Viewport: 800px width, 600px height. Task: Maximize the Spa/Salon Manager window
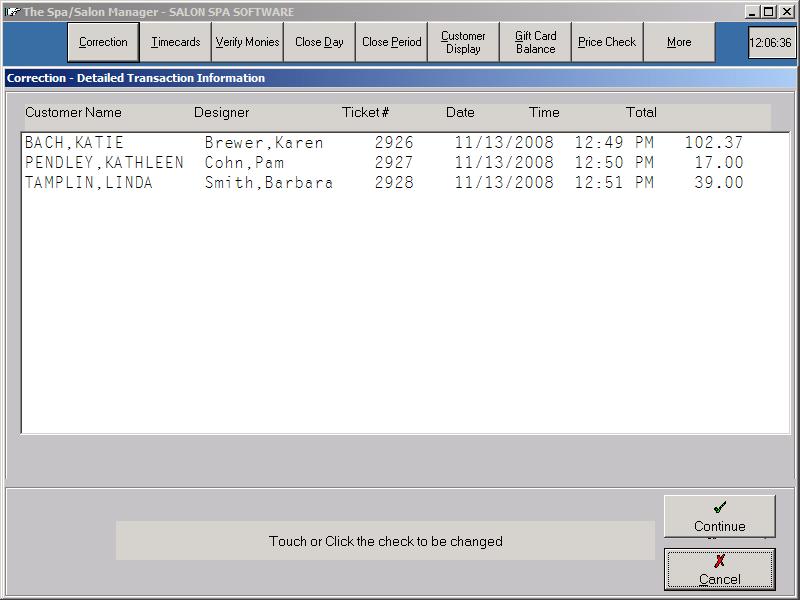[768, 12]
